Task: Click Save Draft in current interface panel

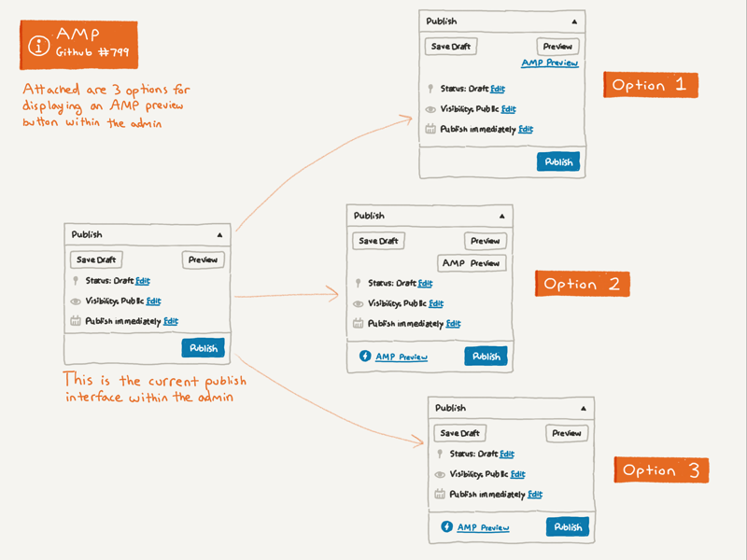Action: pyautogui.click(x=96, y=259)
